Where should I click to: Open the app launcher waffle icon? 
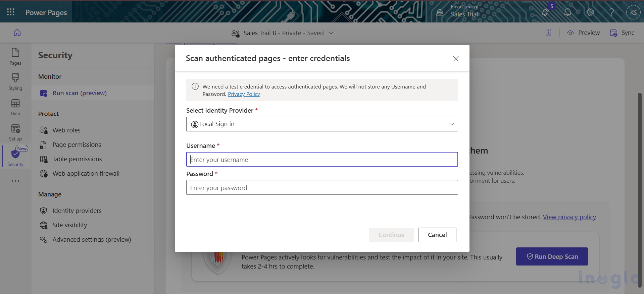11,12
